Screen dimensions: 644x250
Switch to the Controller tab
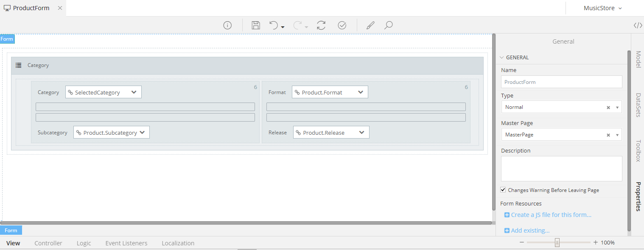[48, 243]
